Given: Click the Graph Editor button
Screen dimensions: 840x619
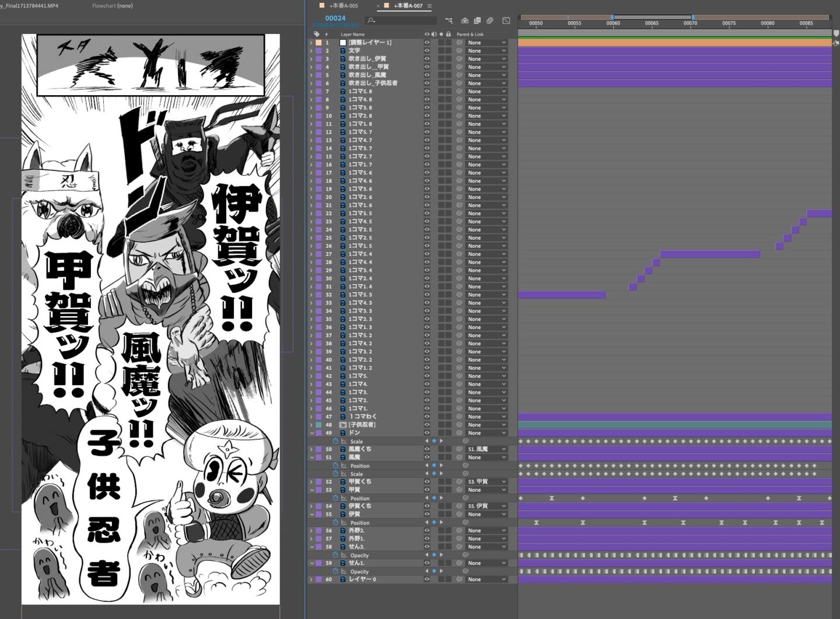Looking at the screenshot, I should pyautogui.click(x=506, y=20).
